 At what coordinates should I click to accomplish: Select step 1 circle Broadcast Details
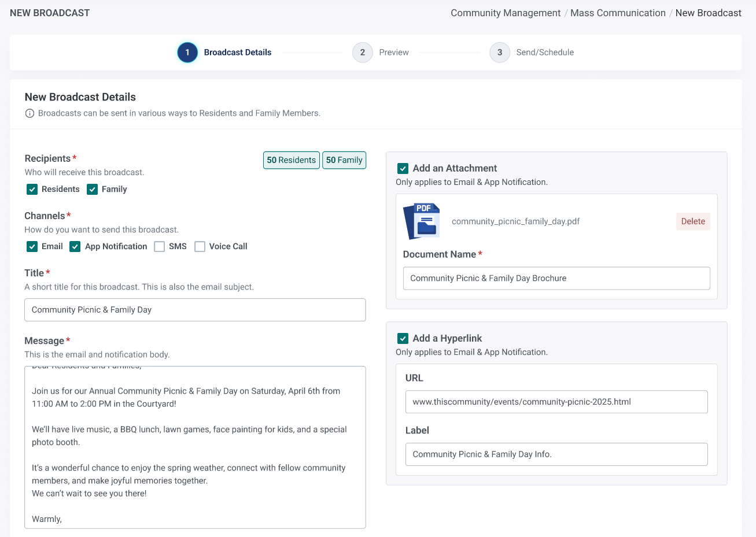tap(187, 53)
